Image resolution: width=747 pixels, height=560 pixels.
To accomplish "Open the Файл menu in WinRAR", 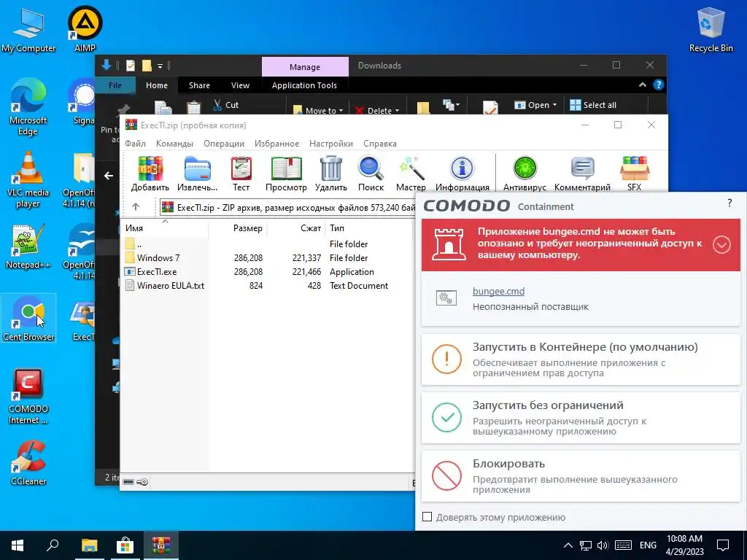I will tap(135, 144).
